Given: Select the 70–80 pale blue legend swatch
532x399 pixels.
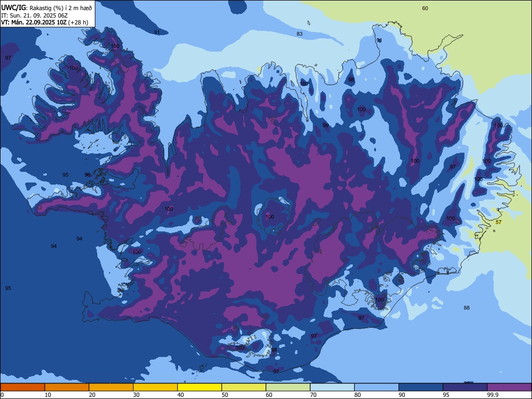Looking at the screenshot, I should [332, 387].
